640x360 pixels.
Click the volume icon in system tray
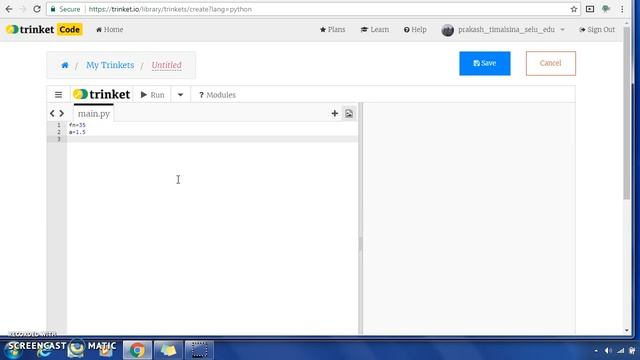tap(608, 351)
